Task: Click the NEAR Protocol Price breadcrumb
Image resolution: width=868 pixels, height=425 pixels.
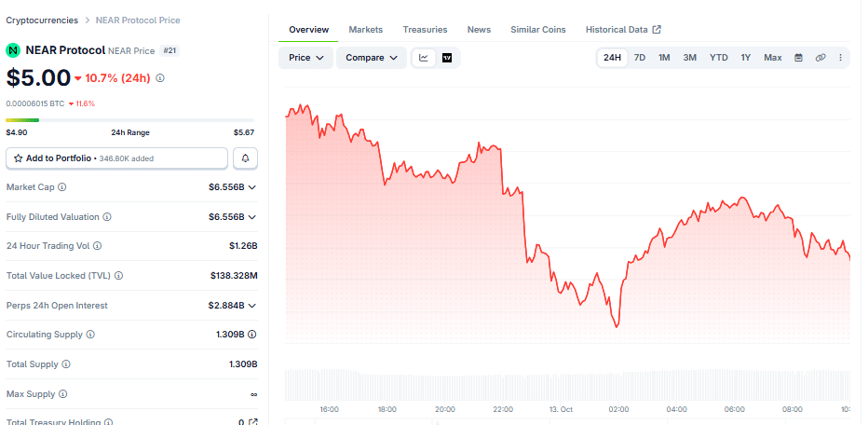Action: tap(138, 21)
